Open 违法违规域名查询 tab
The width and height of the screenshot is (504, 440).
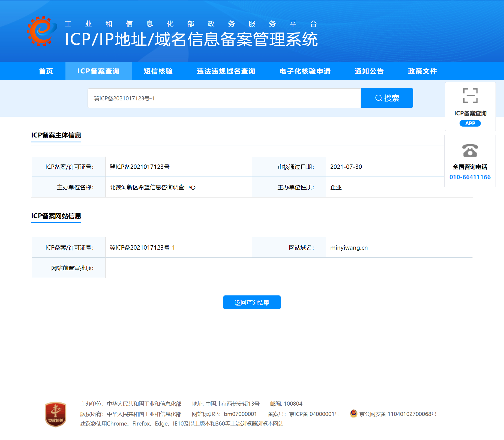point(226,71)
